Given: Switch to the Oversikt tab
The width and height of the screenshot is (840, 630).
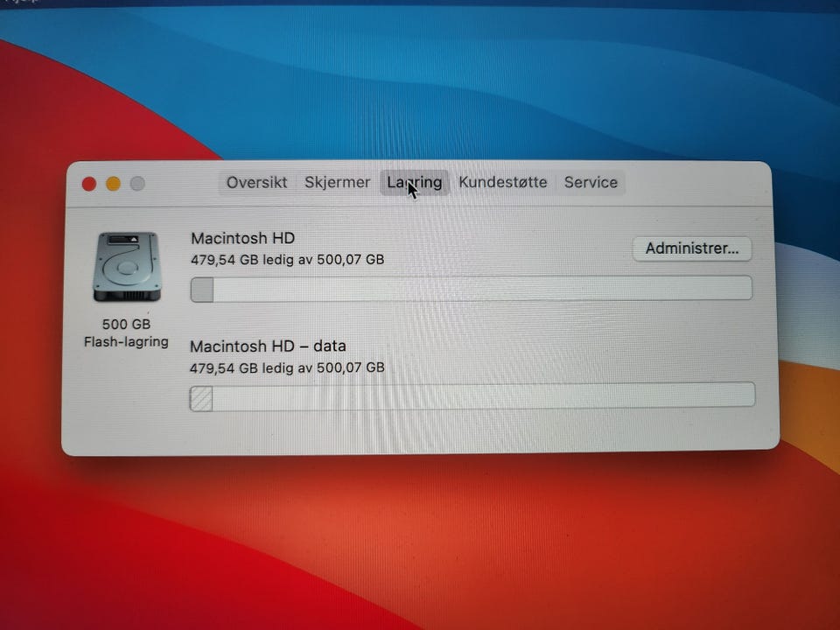Looking at the screenshot, I should point(256,183).
